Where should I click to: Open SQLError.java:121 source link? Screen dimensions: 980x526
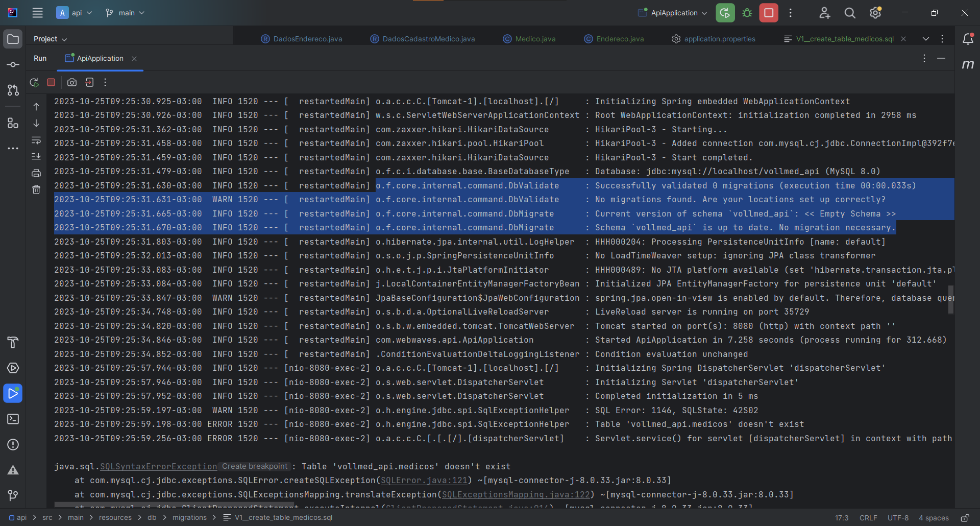coord(424,481)
